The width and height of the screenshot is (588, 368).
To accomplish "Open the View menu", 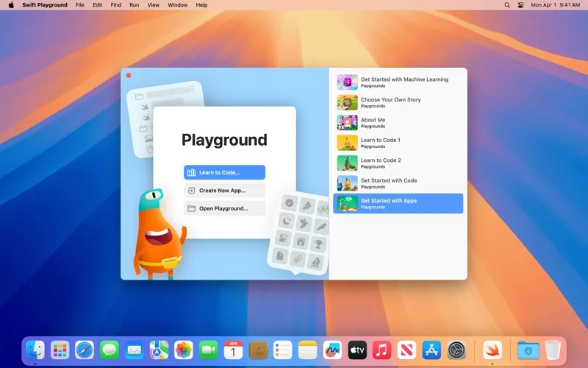I will (x=154, y=5).
